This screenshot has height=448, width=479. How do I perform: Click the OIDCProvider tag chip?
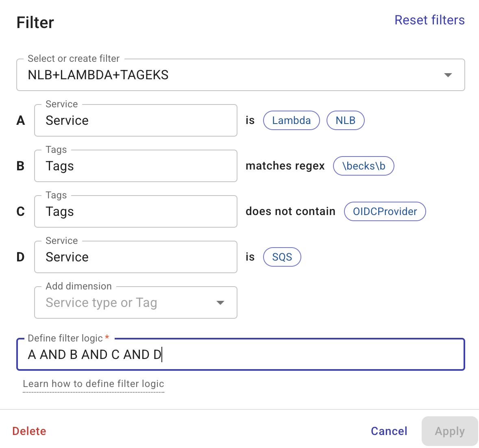tap(385, 211)
